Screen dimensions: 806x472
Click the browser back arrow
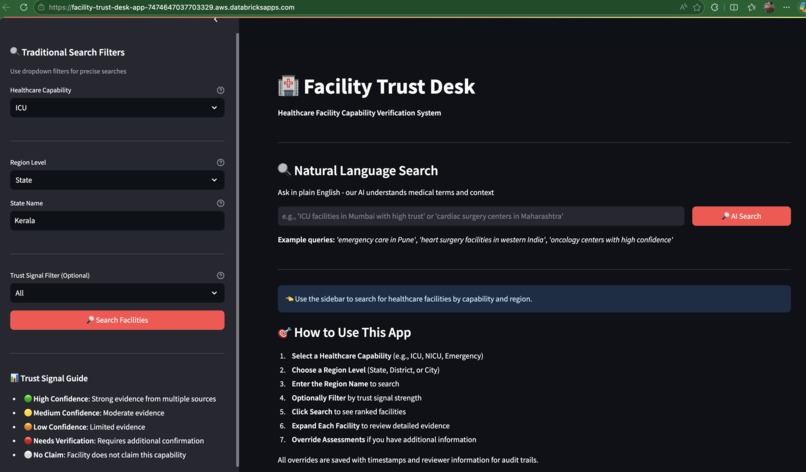pyautogui.click(x=6, y=7)
